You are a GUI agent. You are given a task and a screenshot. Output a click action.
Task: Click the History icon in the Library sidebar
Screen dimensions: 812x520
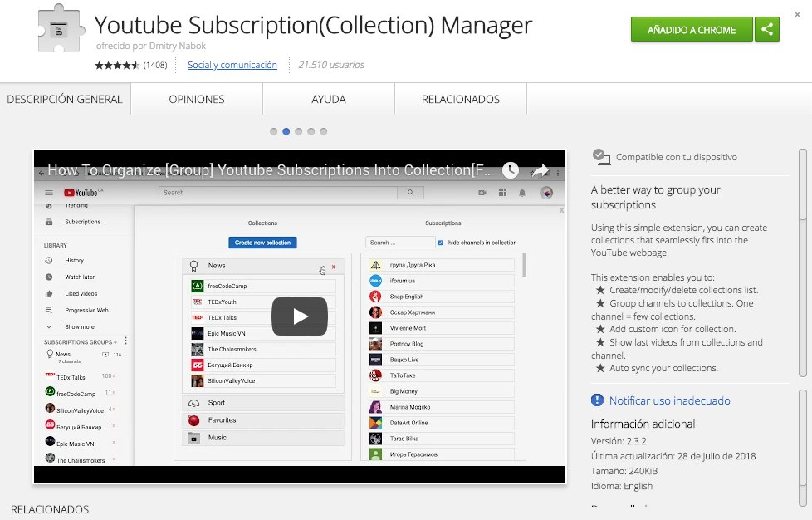coord(49,261)
